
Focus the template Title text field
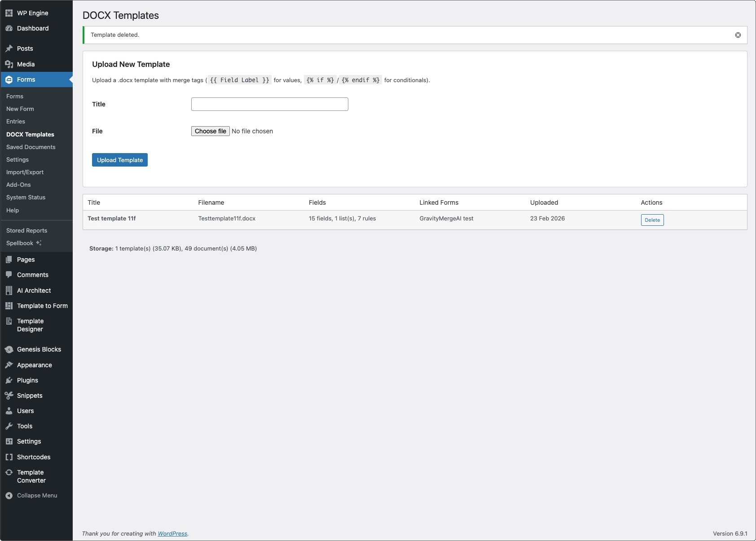click(269, 104)
